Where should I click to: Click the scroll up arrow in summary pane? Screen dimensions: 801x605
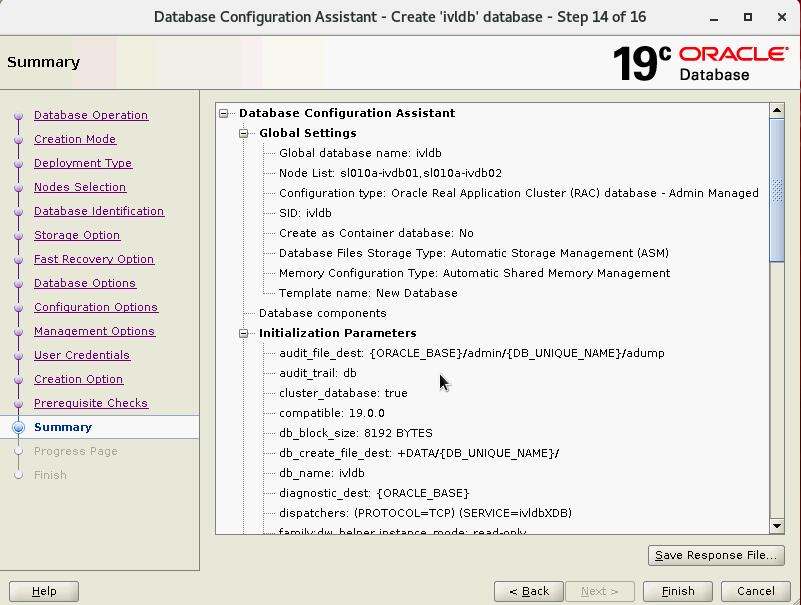[777, 110]
